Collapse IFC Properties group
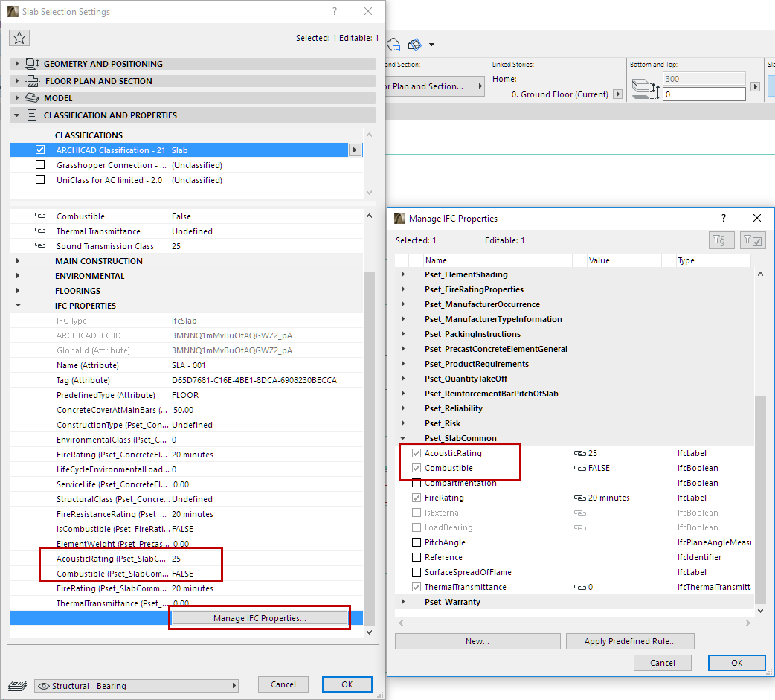The width and height of the screenshot is (775, 700). click(x=18, y=306)
